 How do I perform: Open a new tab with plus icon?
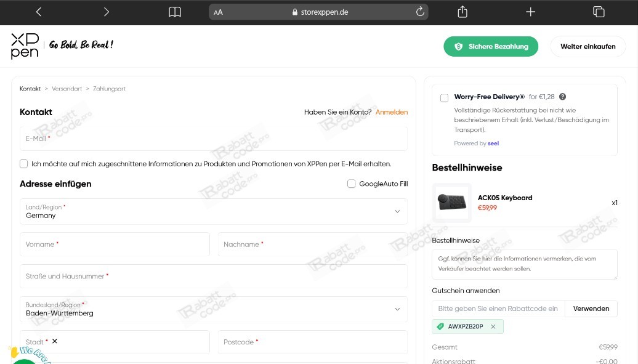(x=530, y=12)
